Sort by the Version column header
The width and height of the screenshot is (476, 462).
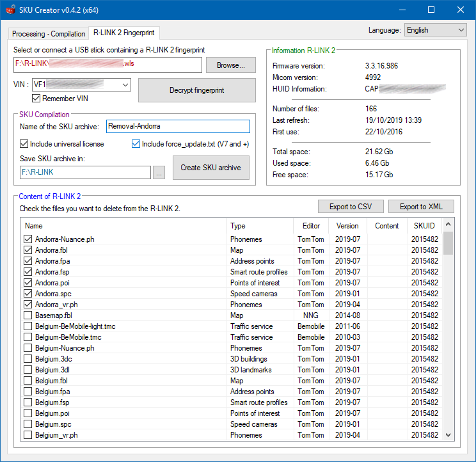347,226
